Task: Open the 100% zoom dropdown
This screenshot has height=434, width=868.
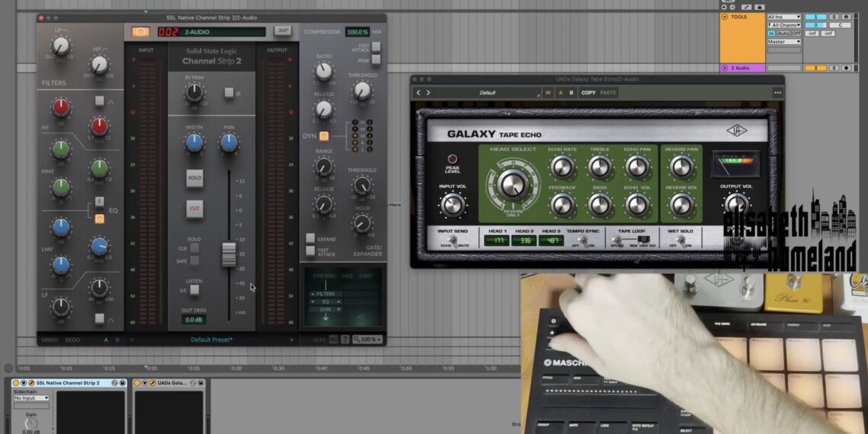Action: coord(369,340)
